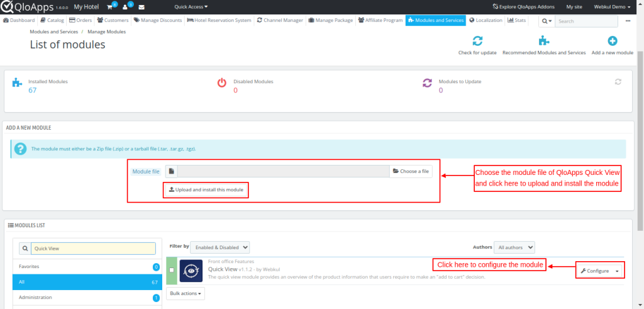Open the Manage Discounts menu
The width and height of the screenshot is (644, 309).
158,20
